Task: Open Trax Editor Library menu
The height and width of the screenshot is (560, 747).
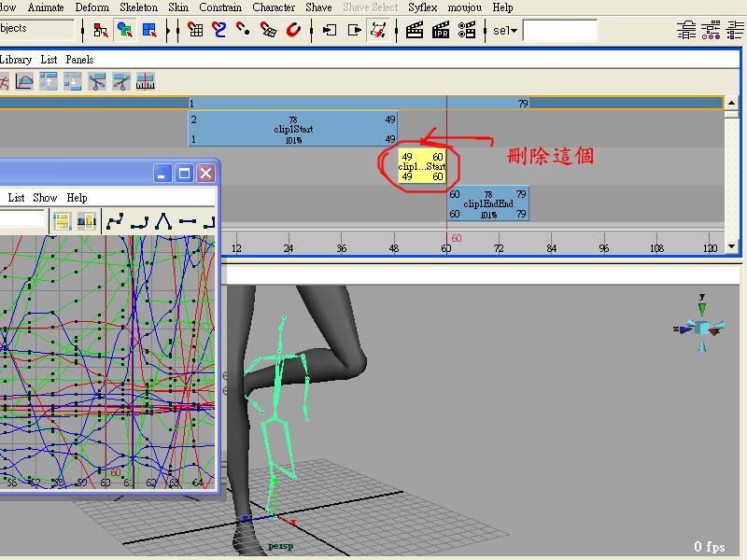Action: tap(15, 60)
